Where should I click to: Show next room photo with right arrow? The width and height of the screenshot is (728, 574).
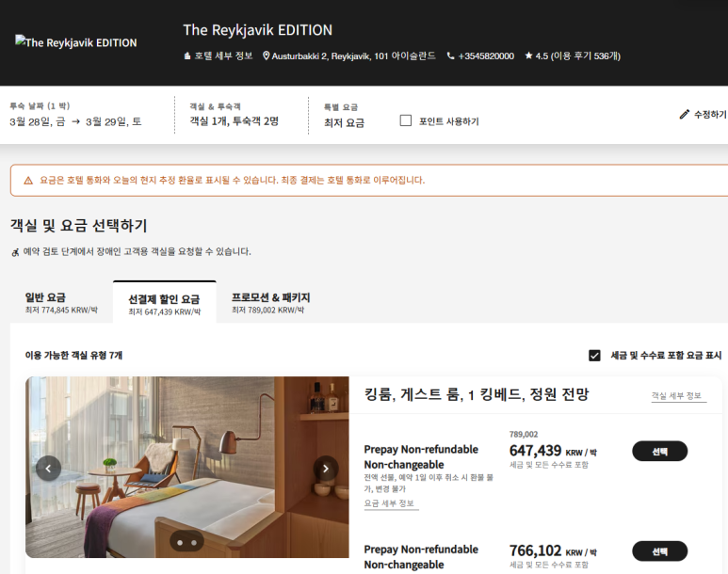pos(326,469)
